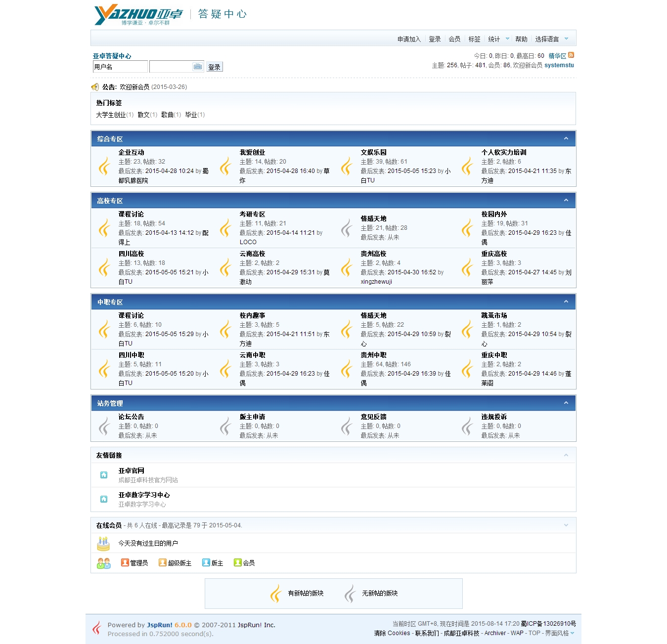Click grey flame icon beside 意见反馈
This screenshot has height=644, width=667.
[x=346, y=427]
